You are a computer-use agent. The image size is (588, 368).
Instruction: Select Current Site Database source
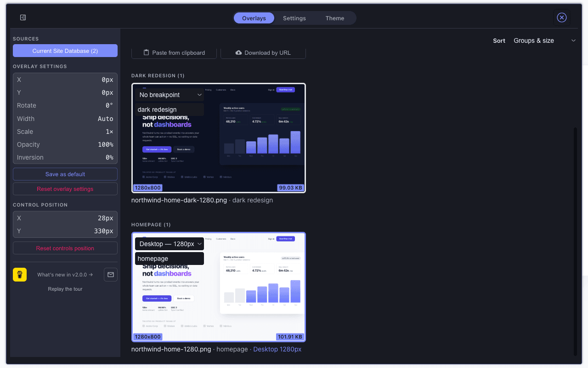coord(65,51)
